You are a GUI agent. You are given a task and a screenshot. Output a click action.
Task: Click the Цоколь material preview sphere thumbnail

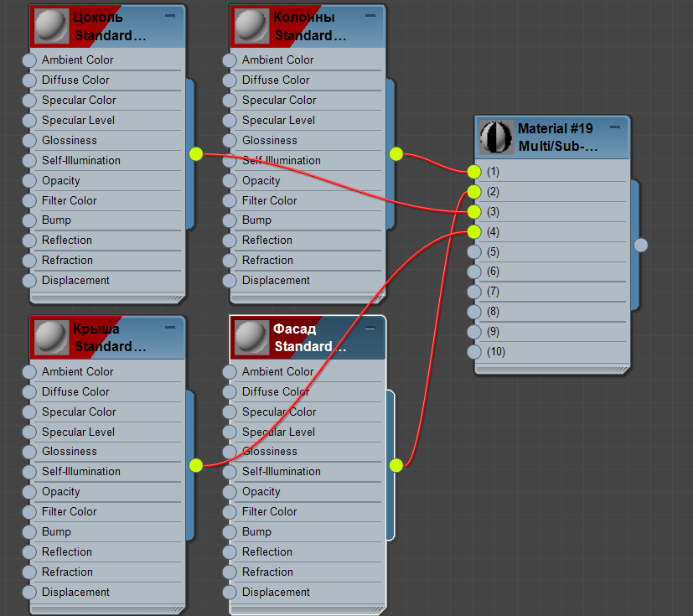[x=52, y=26]
